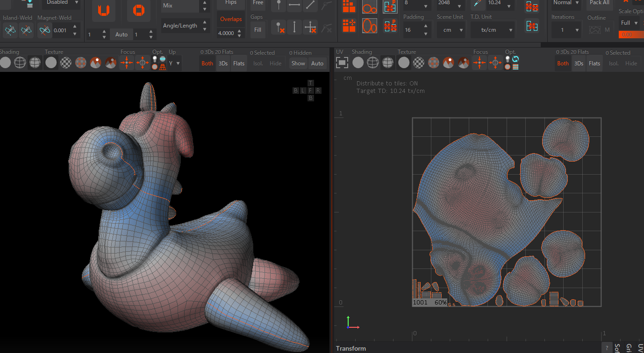Click second Focus globe icon in UV viewport
This screenshot has height=353, width=644.
click(495, 62)
